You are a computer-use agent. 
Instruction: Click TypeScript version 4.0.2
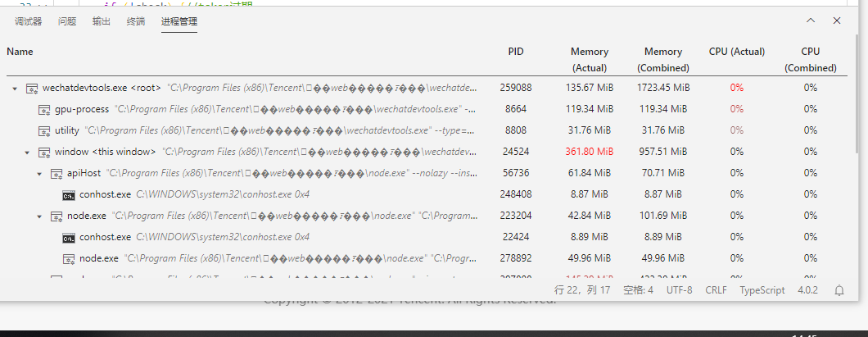tap(807, 290)
